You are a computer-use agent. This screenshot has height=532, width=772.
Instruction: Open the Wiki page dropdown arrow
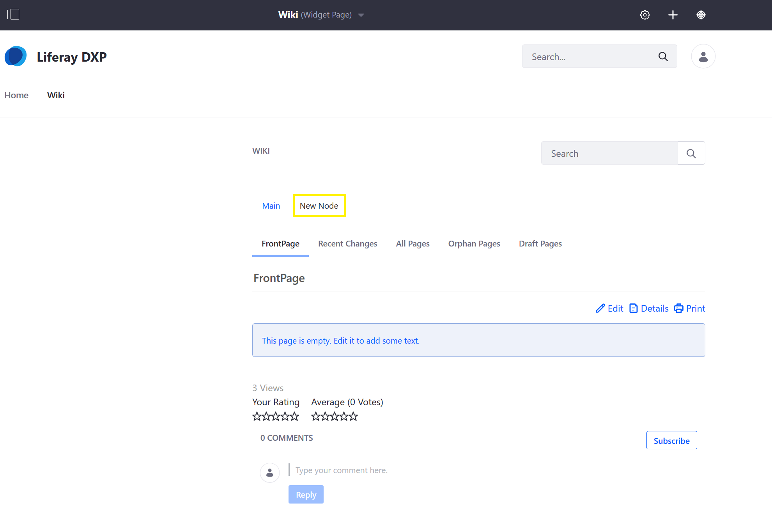(x=361, y=15)
